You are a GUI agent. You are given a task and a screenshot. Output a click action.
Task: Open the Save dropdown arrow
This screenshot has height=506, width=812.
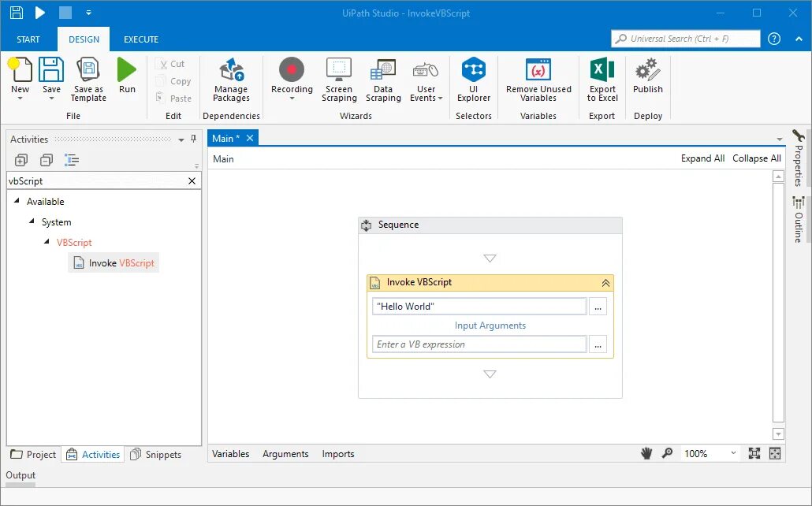point(51,99)
